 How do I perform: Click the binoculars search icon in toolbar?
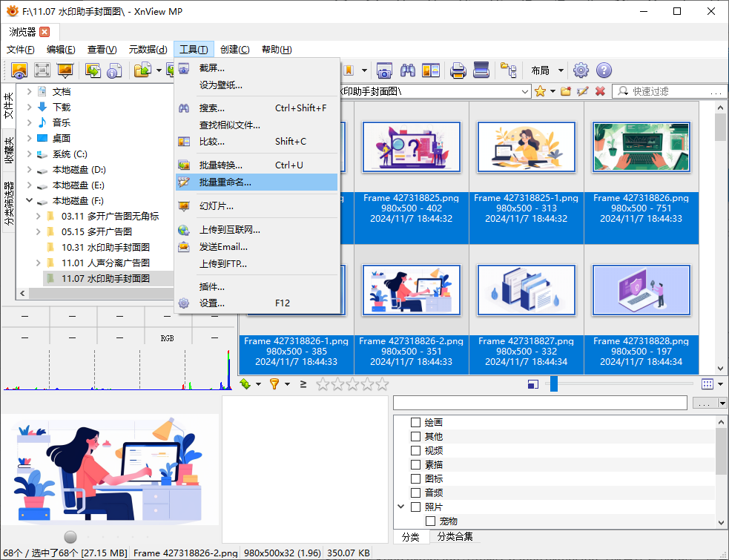pos(408,70)
